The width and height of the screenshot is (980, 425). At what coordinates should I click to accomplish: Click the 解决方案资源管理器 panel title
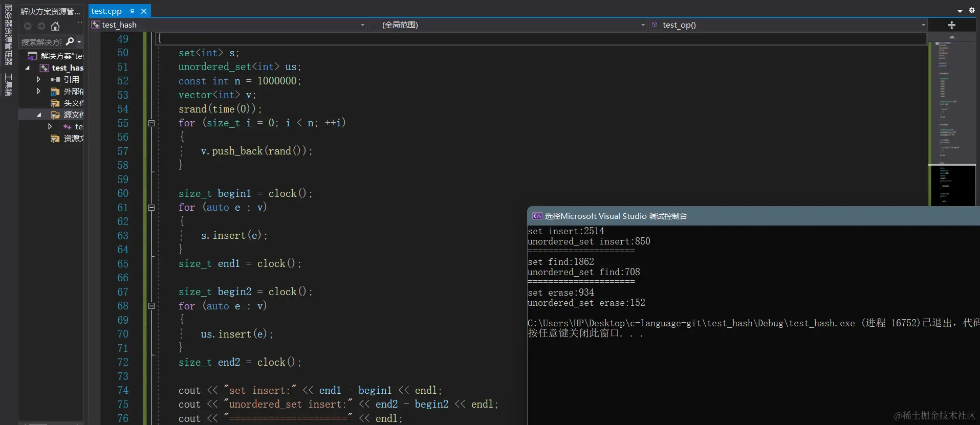click(50, 11)
